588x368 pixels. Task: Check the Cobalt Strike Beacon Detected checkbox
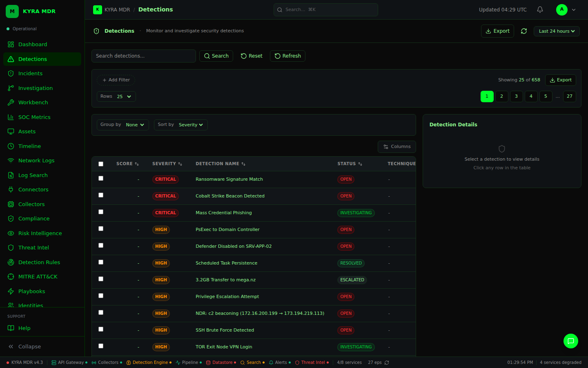pos(101,195)
